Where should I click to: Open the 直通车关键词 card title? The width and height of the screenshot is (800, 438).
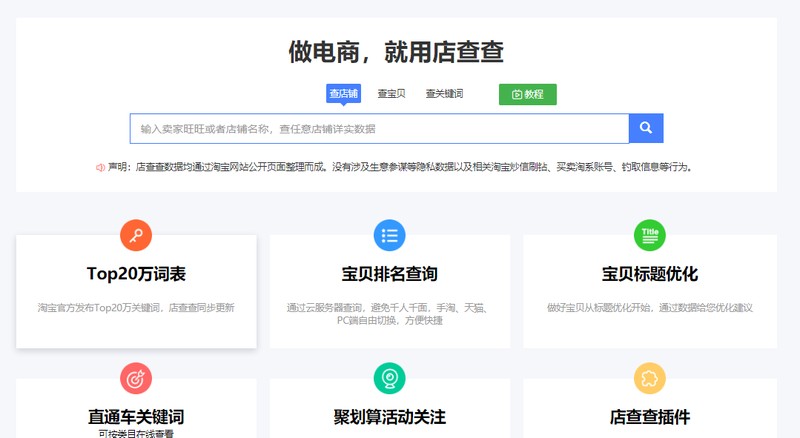pyautogui.click(x=136, y=417)
